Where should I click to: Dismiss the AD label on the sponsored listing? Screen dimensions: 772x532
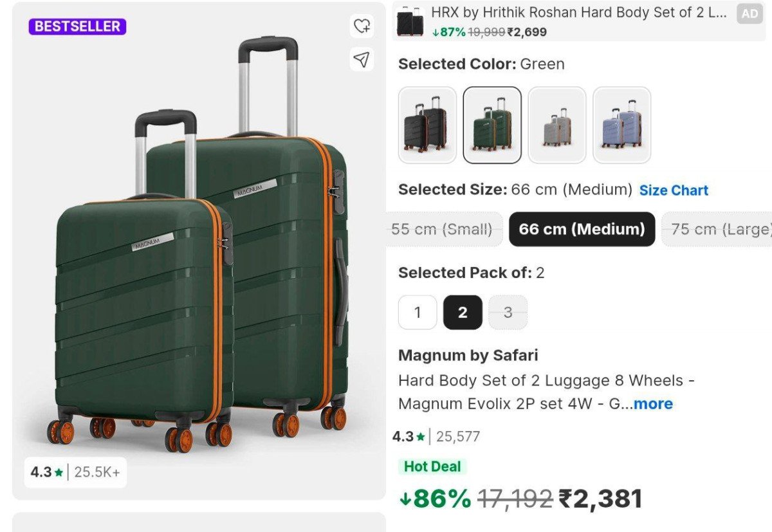(x=749, y=13)
